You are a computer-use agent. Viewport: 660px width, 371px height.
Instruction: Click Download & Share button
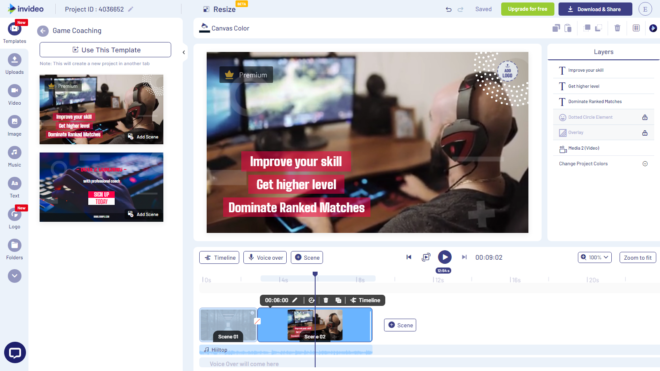click(595, 9)
